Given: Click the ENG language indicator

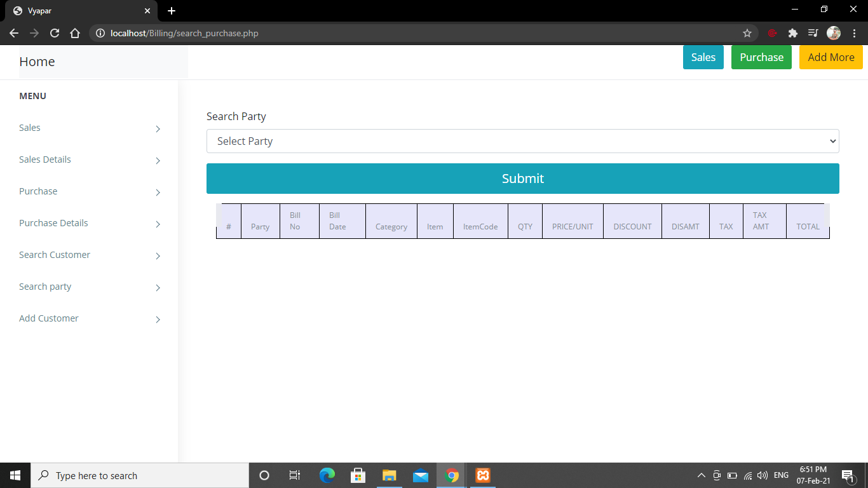Looking at the screenshot, I should 781,475.
